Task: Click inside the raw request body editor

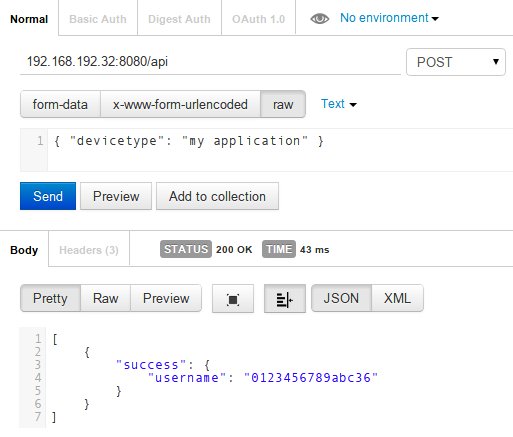Action: pyautogui.click(x=280, y=150)
